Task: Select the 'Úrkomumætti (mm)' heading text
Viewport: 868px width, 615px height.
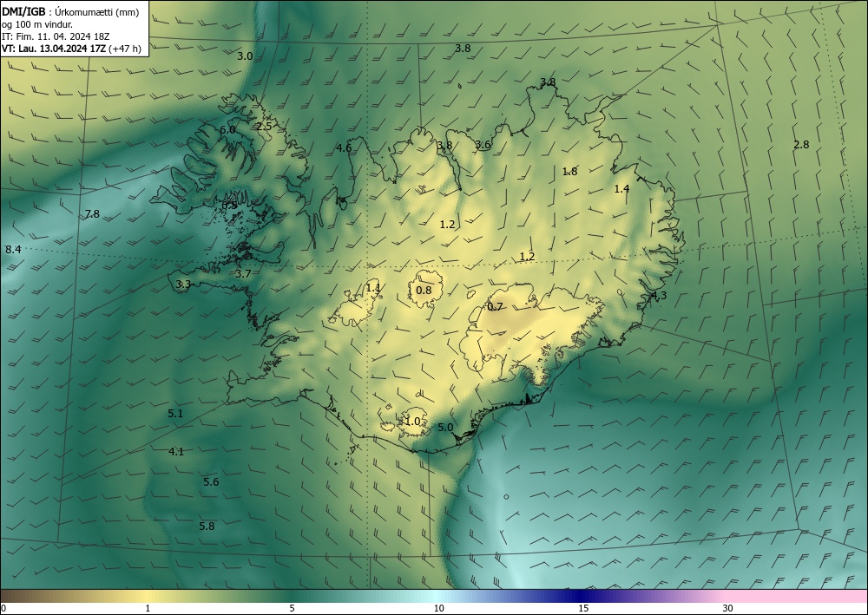Action: tap(97, 12)
